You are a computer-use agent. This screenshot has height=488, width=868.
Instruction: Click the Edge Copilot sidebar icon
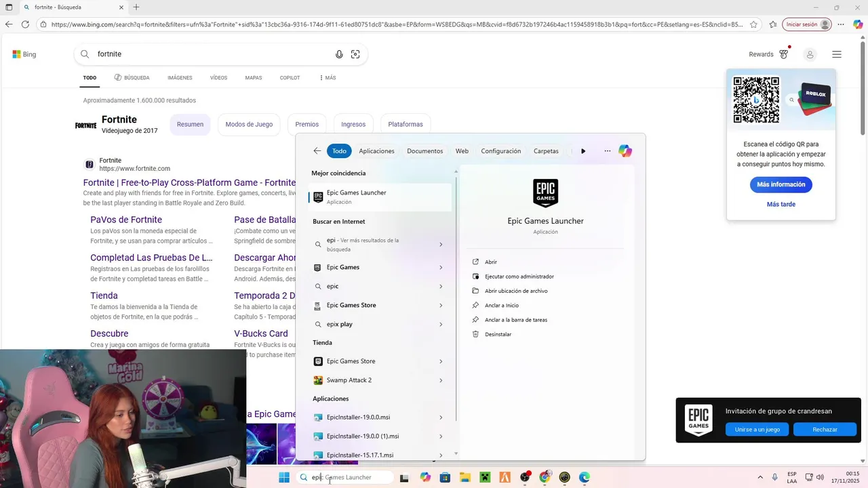tap(858, 24)
